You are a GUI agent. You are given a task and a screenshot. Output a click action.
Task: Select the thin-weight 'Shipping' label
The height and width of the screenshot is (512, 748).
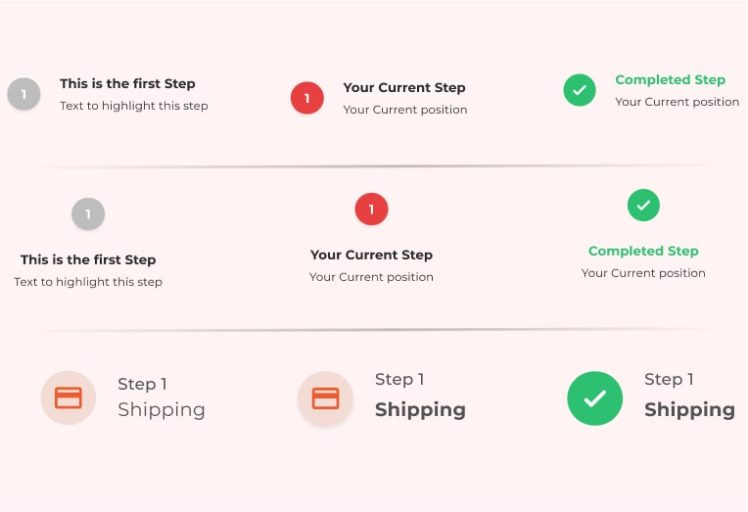[x=161, y=410]
